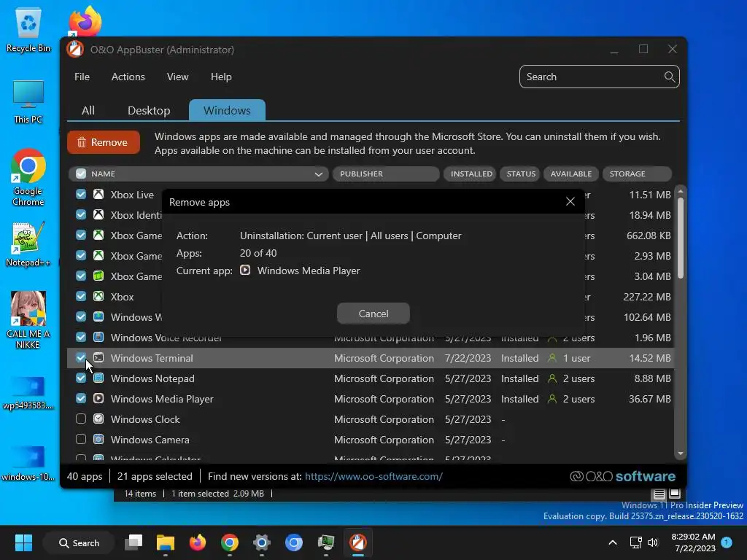
Task: Close the Remove apps dialog
Action: [x=570, y=201]
